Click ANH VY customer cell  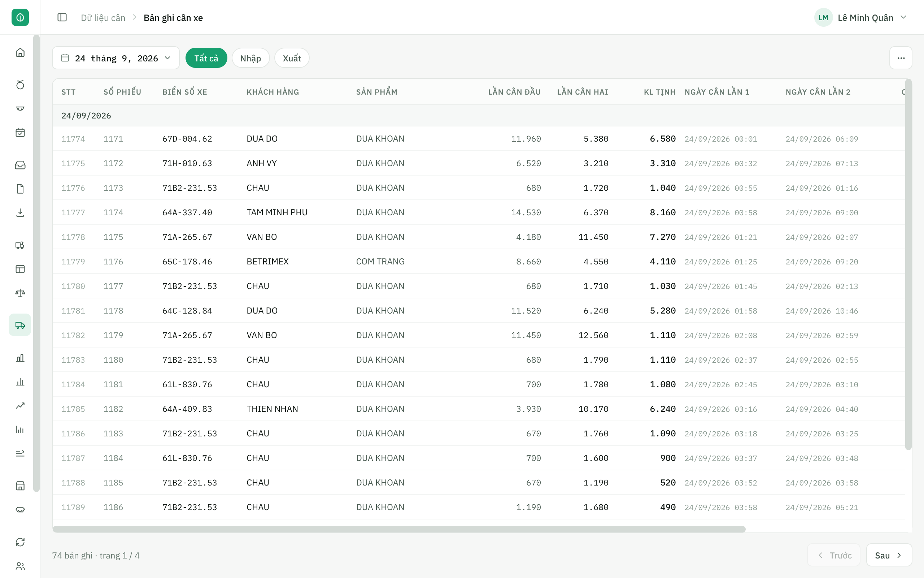(262, 163)
